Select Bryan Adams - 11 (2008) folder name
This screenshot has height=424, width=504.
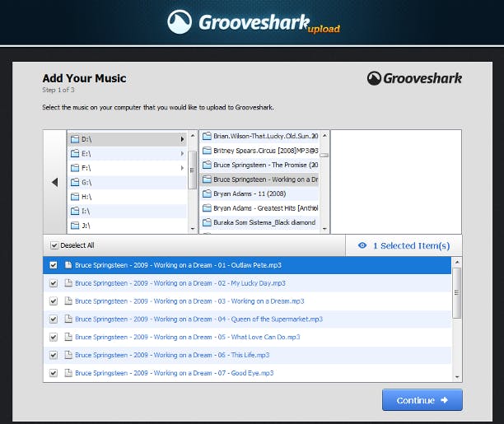coord(250,193)
